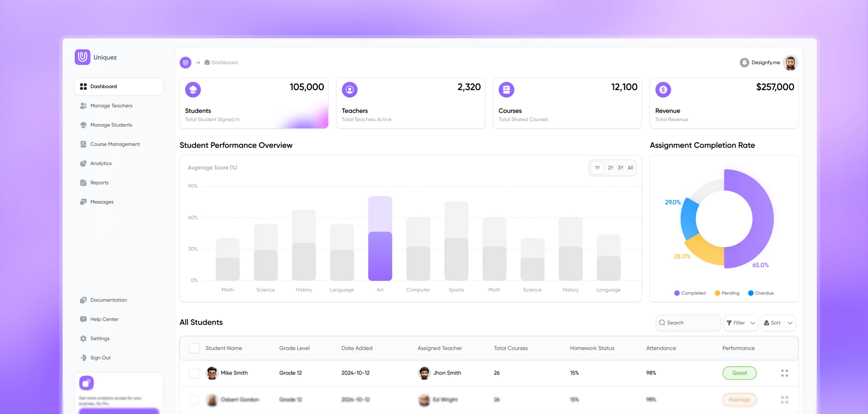Click the purple breadcrumb logo icon
This screenshot has height=414, width=868.
point(185,62)
